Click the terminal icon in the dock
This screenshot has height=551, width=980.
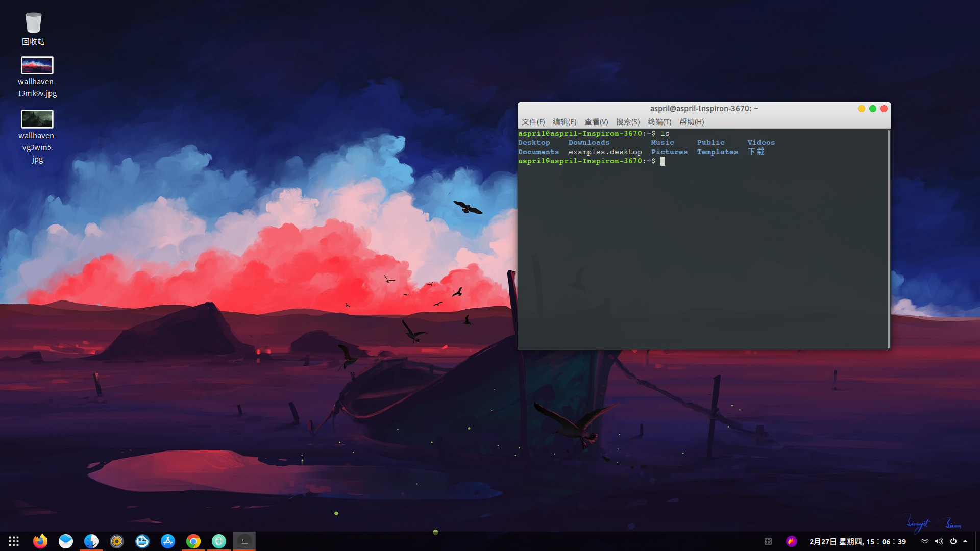click(244, 541)
